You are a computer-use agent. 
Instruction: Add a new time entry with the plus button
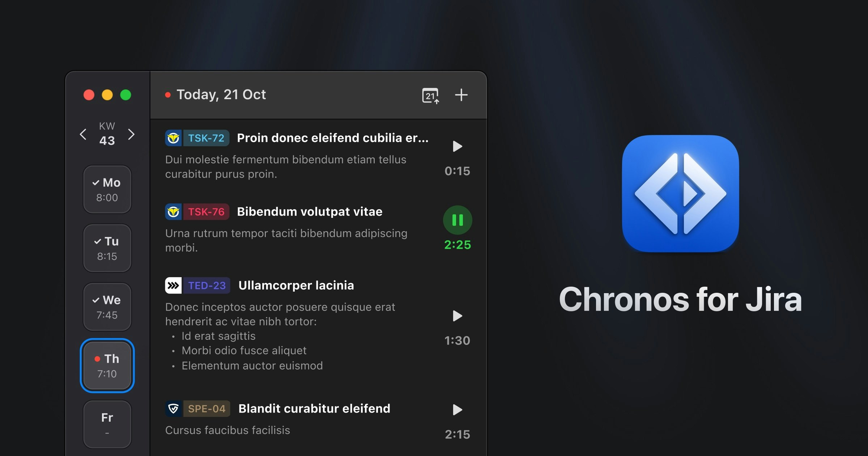click(461, 95)
